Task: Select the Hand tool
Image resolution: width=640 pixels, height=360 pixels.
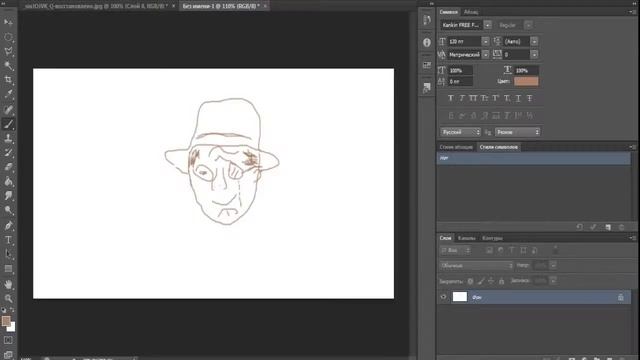Action: point(8,284)
